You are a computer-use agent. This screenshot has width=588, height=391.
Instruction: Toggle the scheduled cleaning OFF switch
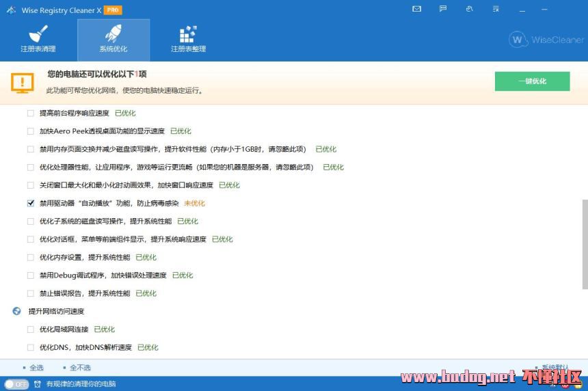click(16, 384)
